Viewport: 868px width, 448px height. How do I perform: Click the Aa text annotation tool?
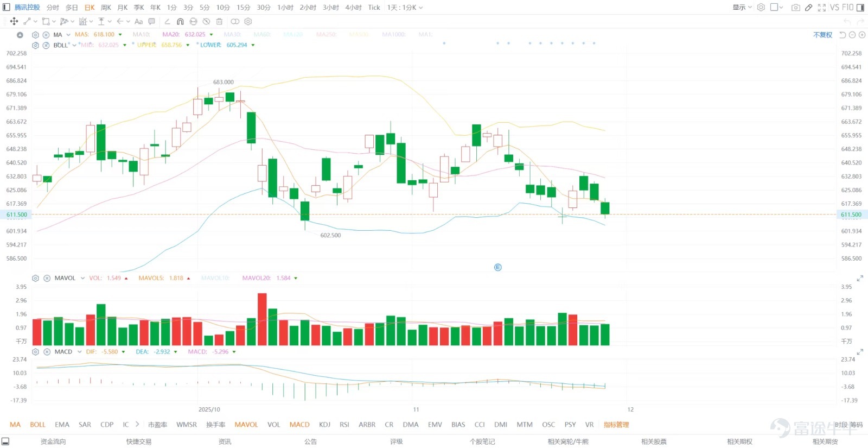point(138,22)
